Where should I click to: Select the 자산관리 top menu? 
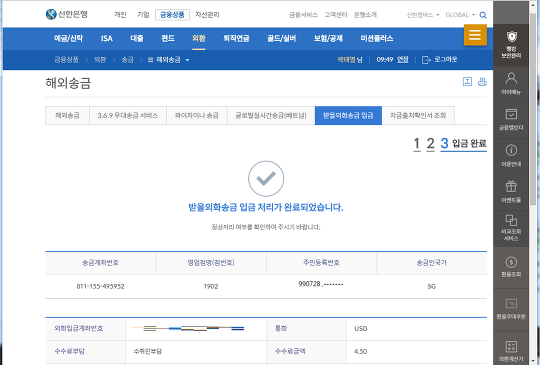207,15
